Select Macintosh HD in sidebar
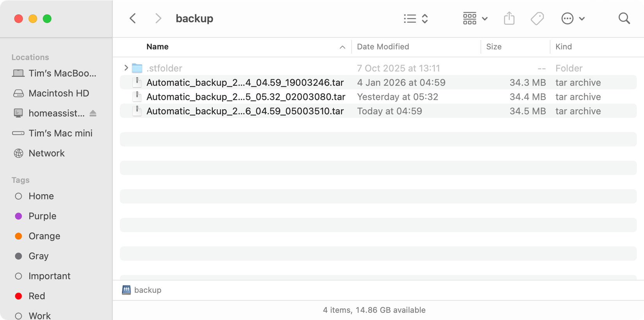 (59, 93)
